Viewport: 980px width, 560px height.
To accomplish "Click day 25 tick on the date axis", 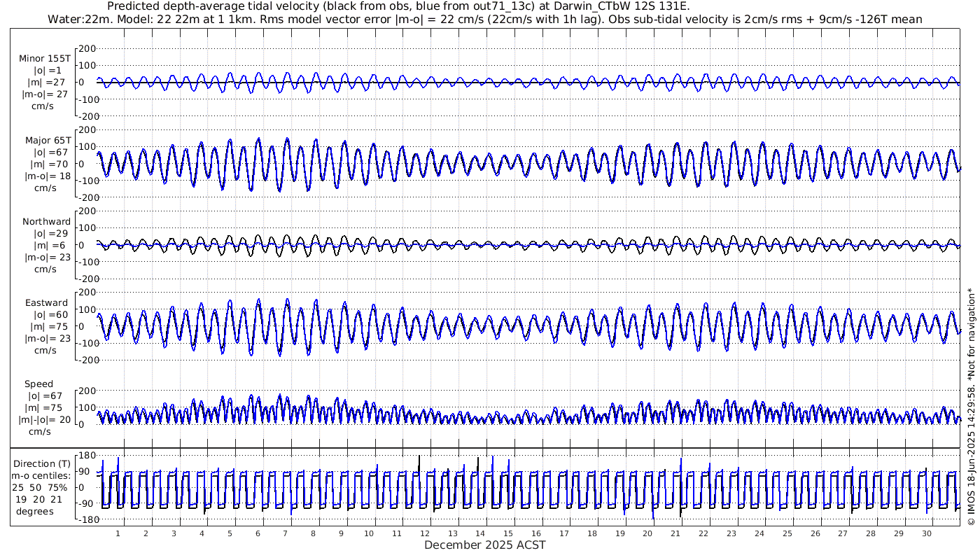I will point(787,533).
